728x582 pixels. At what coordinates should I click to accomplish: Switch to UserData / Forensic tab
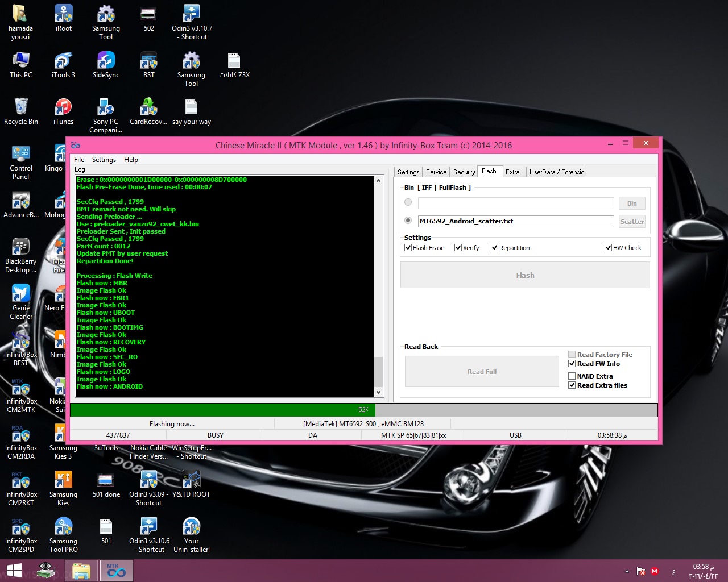tap(556, 172)
